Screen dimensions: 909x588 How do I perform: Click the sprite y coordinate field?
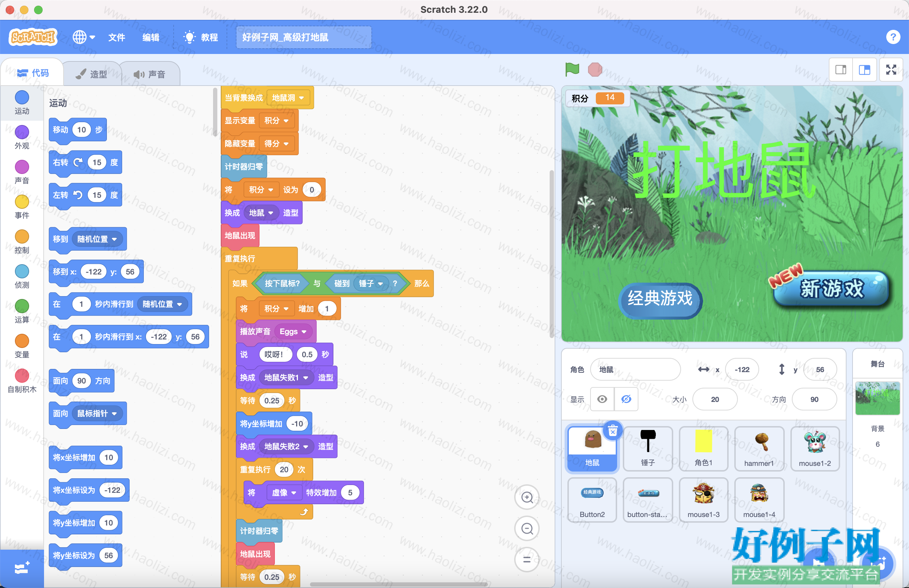tap(820, 369)
